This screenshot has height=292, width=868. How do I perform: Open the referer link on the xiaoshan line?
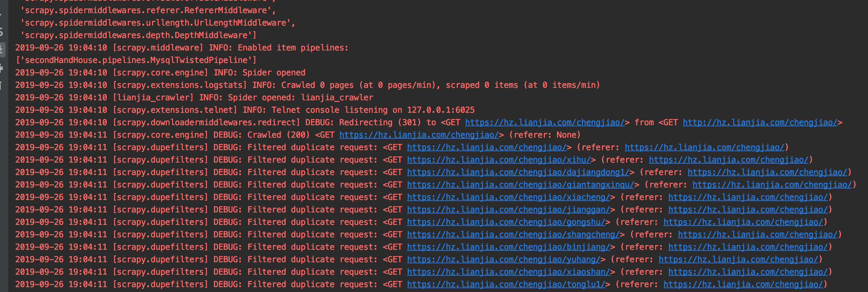pos(748,272)
